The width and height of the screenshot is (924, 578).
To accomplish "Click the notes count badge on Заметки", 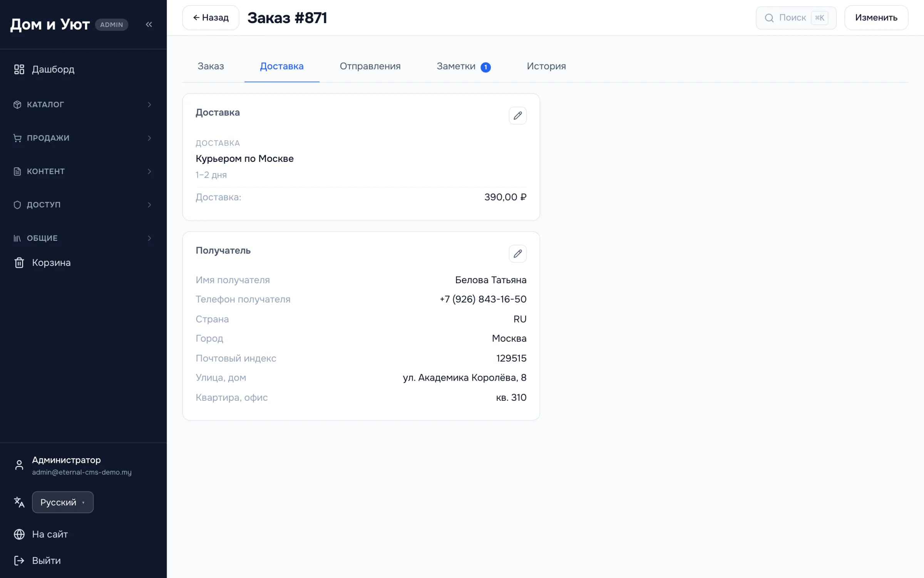I will 485,67.
